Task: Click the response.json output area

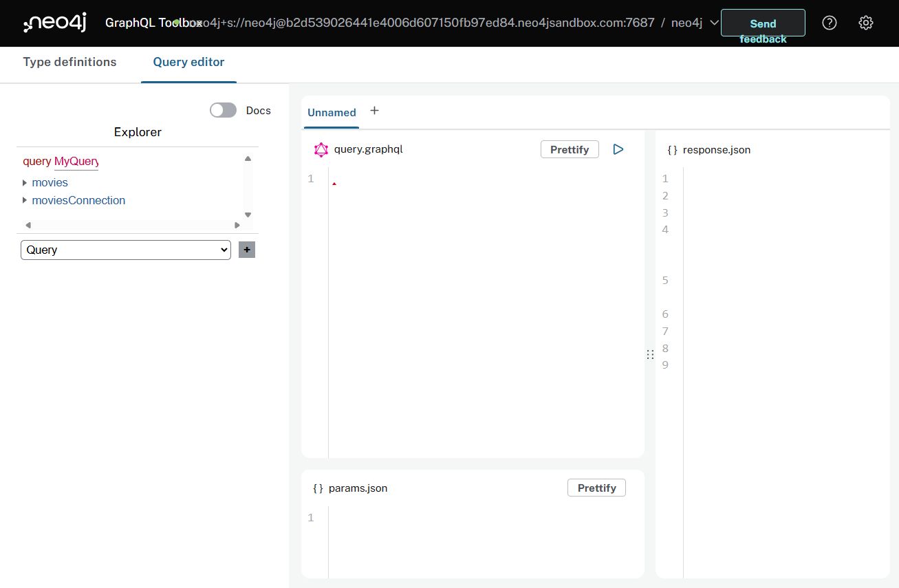Action: click(786, 371)
